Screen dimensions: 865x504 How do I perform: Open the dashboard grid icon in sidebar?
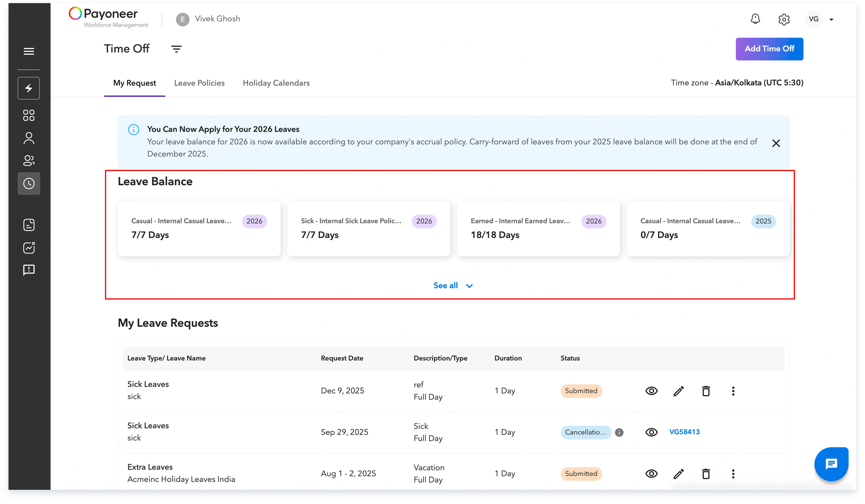click(29, 115)
